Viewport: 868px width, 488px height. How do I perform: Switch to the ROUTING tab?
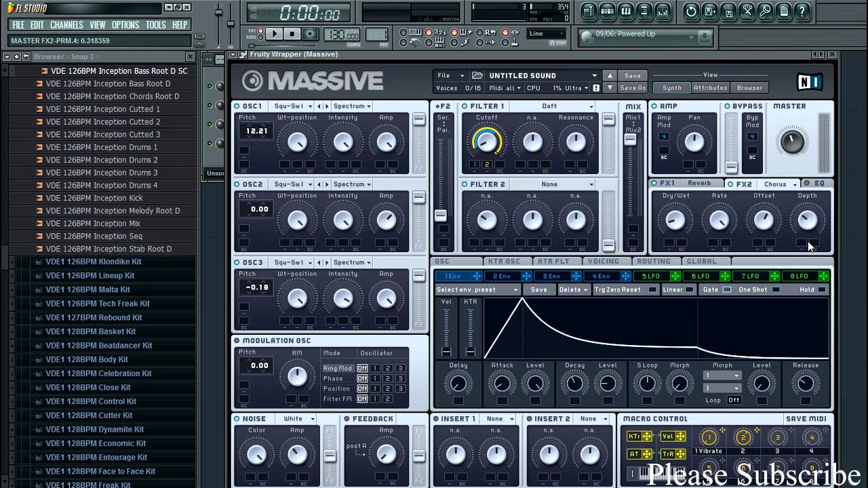click(x=654, y=261)
